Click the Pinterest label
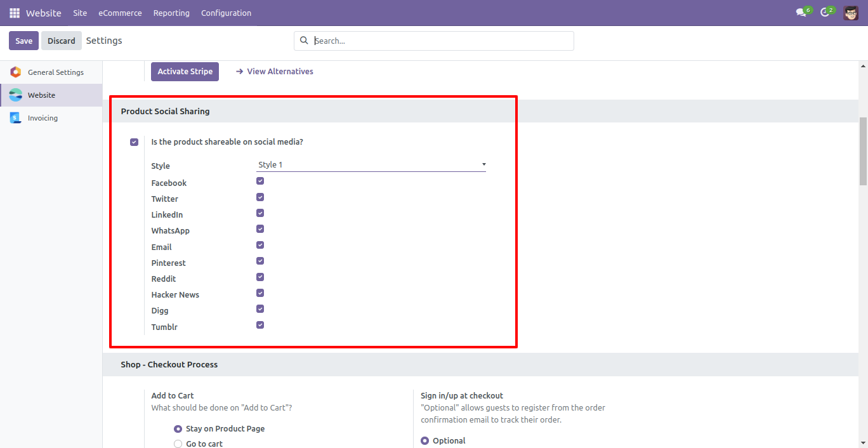 point(168,263)
